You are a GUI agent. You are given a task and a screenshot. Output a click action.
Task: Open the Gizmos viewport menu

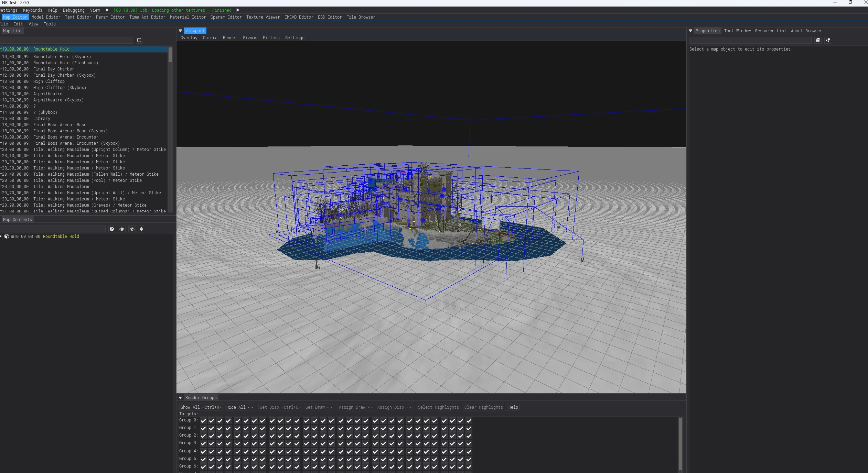pyautogui.click(x=250, y=38)
